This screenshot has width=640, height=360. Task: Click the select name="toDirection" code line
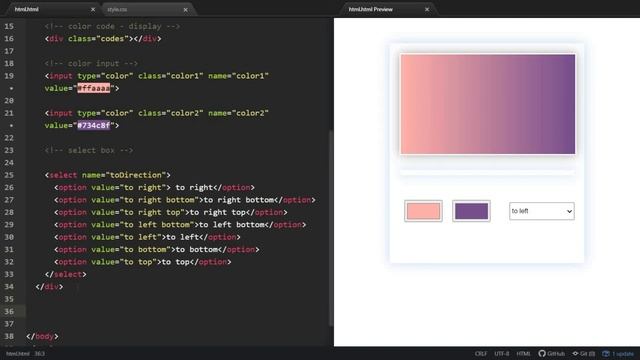(108, 175)
